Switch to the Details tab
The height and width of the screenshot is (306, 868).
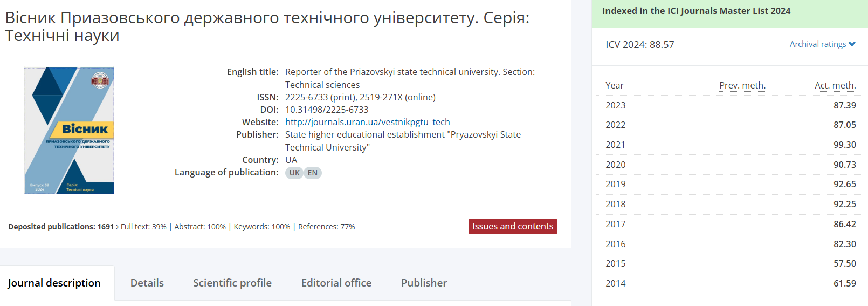pos(147,283)
